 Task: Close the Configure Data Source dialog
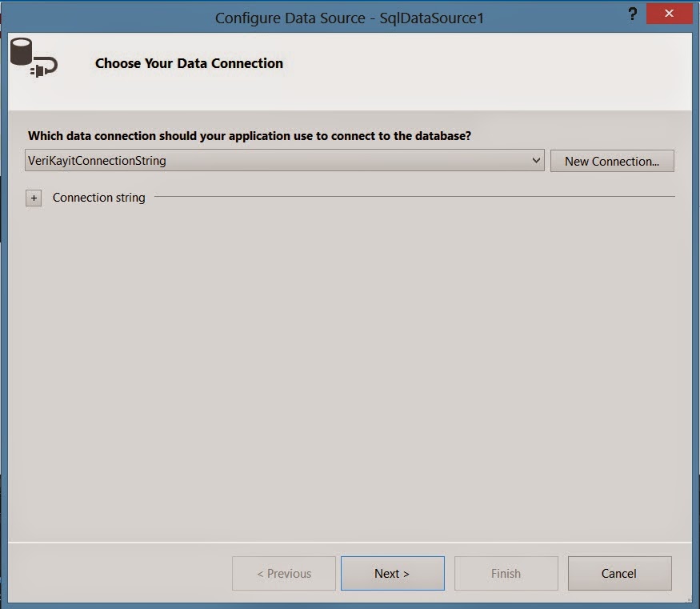click(669, 14)
